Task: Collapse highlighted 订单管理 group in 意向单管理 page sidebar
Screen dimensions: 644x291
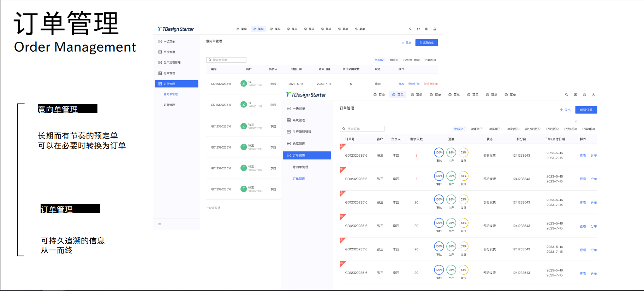Action: pos(177,84)
